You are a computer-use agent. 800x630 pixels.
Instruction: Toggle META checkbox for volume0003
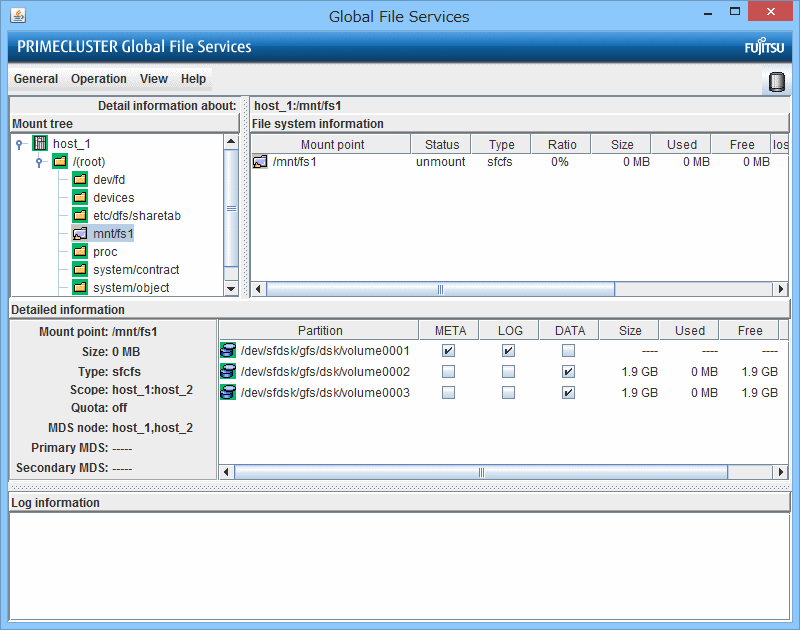click(x=448, y=392)
